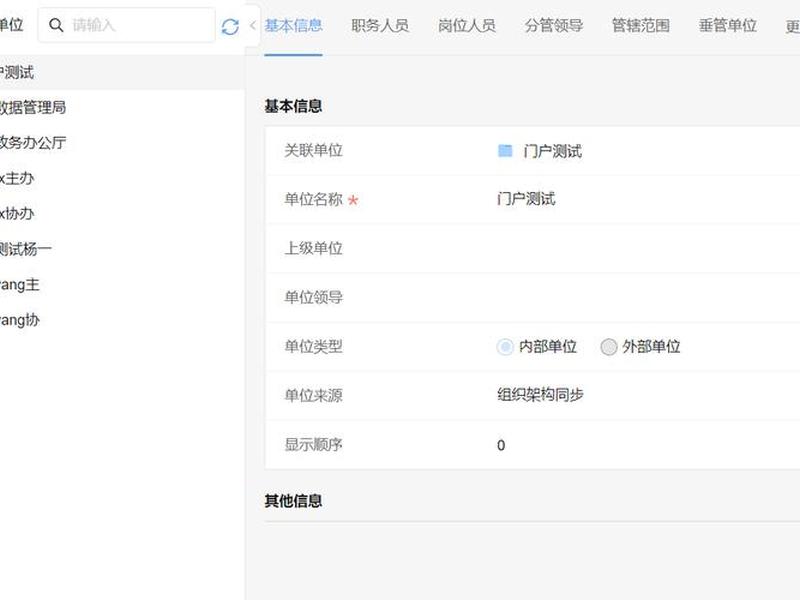Open the 垂管单位 tab
The width and height of the screenshot is (800, 600).
tap(728, 26)
